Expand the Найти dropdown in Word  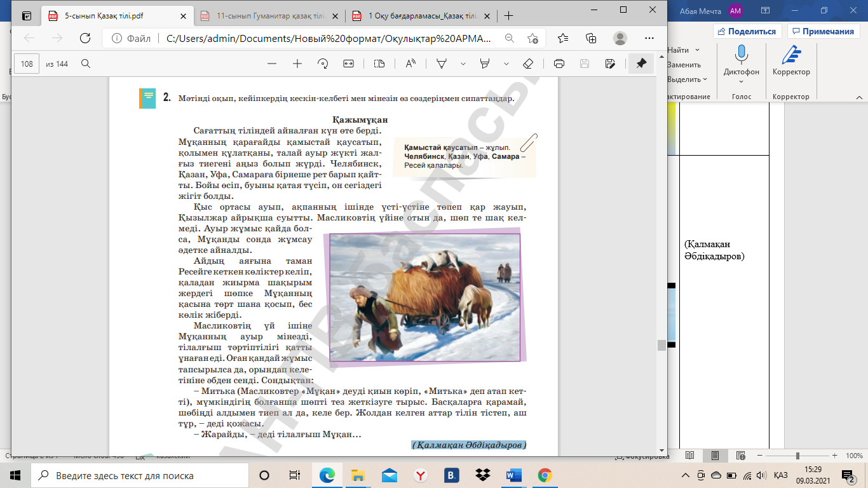[x=697, y=50]
